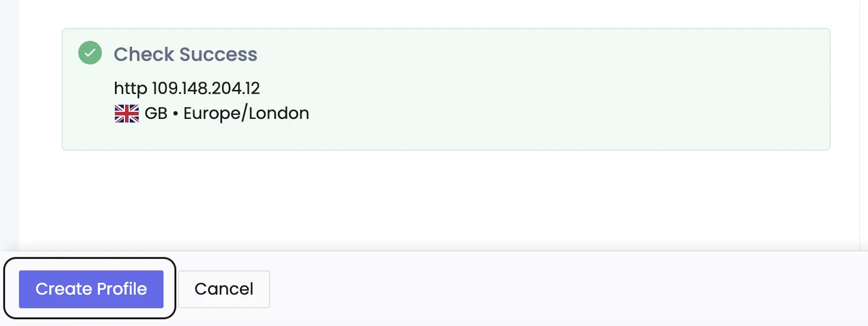Viewport: 868px width, 326px height.
Task: Click the "http" protocol label
Action: pyautogui.click(x=130, y=89)
